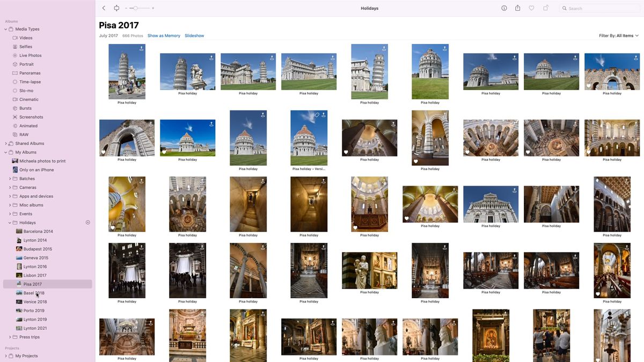Viewport: 644px width, 362px height.
Task: Click the back navigation arrow
Action: coord(103,8)
